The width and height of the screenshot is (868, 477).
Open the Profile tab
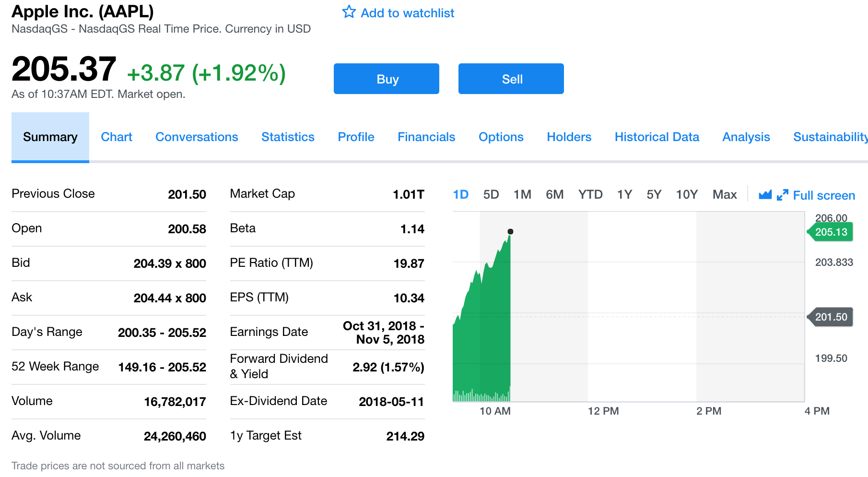356,137
